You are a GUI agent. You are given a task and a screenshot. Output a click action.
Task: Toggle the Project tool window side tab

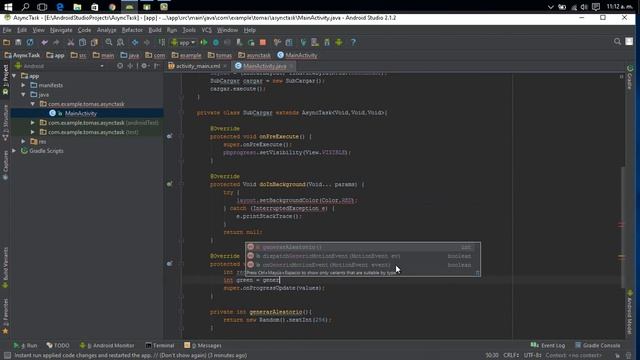(5, 80)
